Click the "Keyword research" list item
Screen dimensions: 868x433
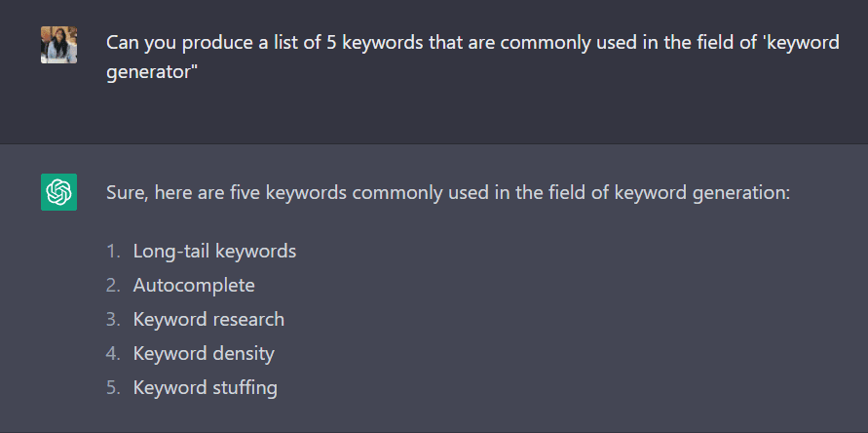pos(208,319)
